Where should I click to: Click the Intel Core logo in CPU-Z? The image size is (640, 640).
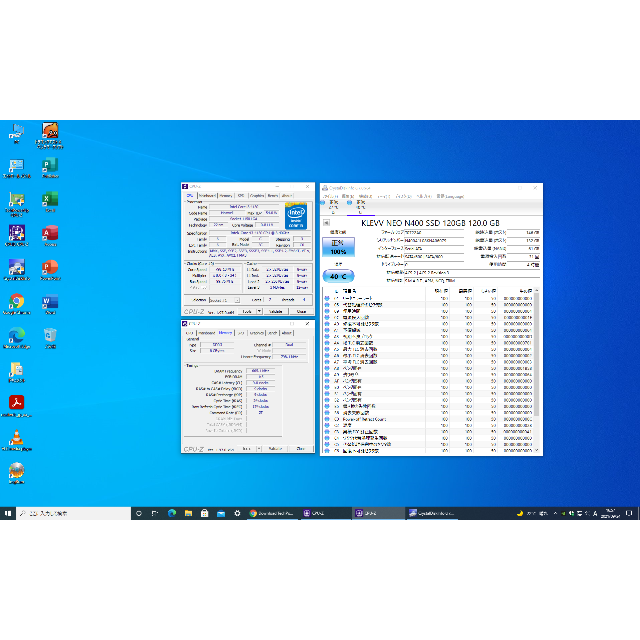pos(296,216)
